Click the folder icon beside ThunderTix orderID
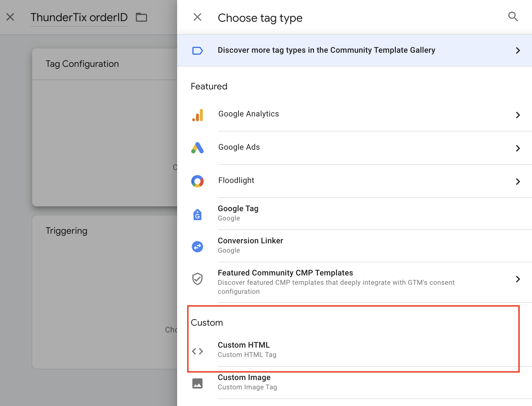The height and width of the screenshot is (406, 532). coord(142,17)
